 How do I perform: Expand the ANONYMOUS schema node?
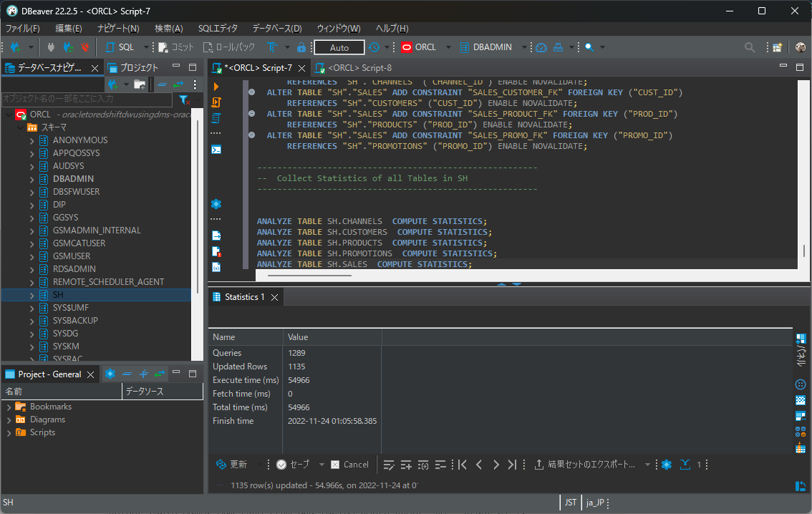pyautogui.click(x=32, y=141)
